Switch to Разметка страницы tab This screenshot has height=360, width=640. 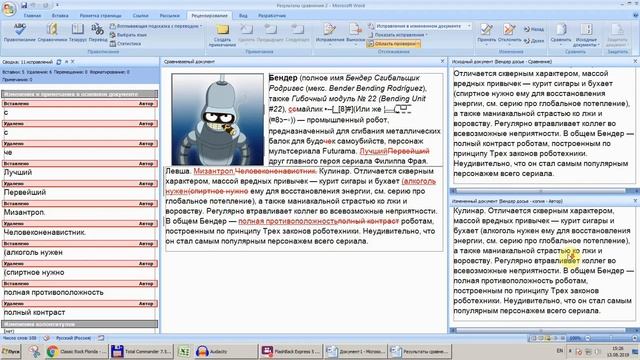coord(100,16)
